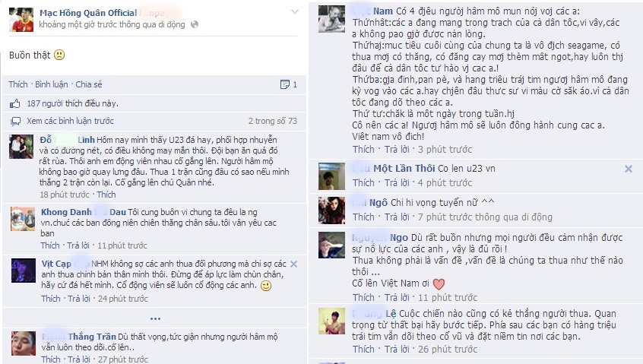This screenshot has height=364, width=643.
Task: Open the Ngô commenter avatar thumbnail
Action: 331,210
